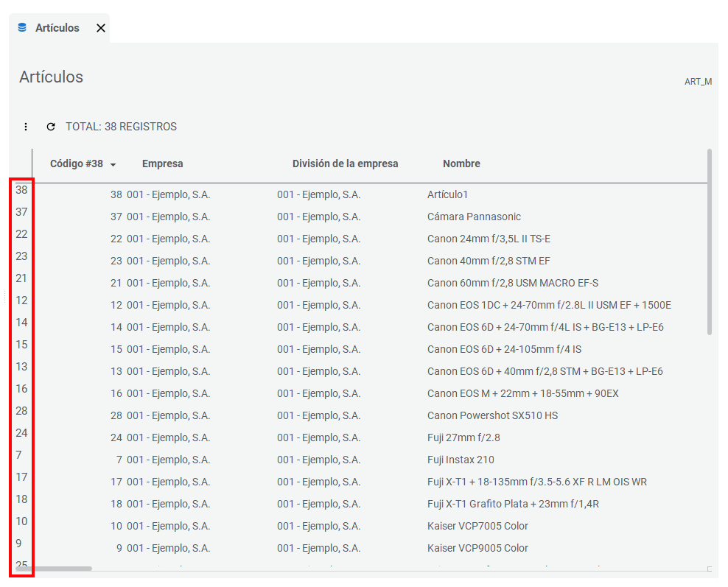Select row header 38 at left edge
Screen dimensions: 728x587
coord(21,190)
